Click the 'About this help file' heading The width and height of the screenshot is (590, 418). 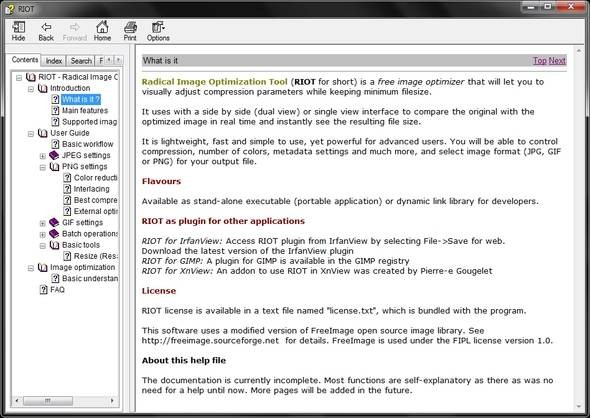[184, 360]
